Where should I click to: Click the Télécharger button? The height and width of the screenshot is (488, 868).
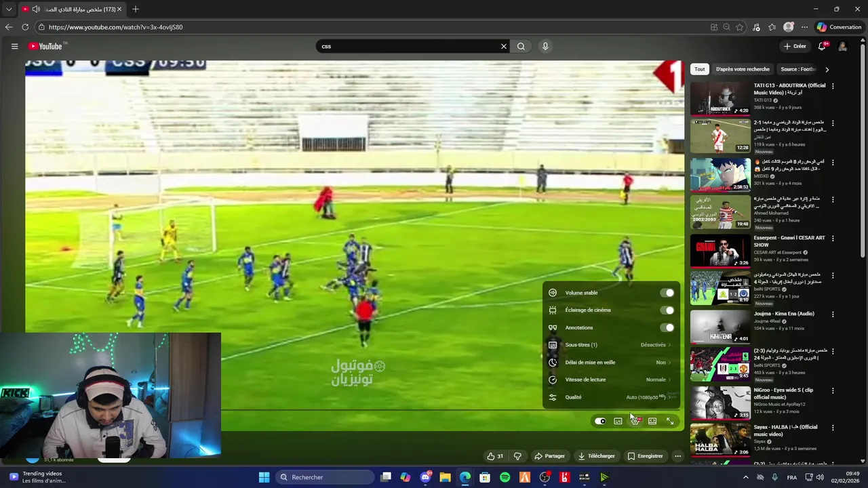(x=597, y=456)
